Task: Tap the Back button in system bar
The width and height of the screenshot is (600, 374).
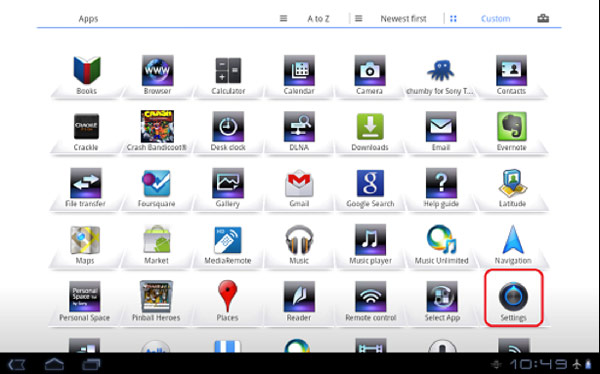Action: (x=17, y=364)
